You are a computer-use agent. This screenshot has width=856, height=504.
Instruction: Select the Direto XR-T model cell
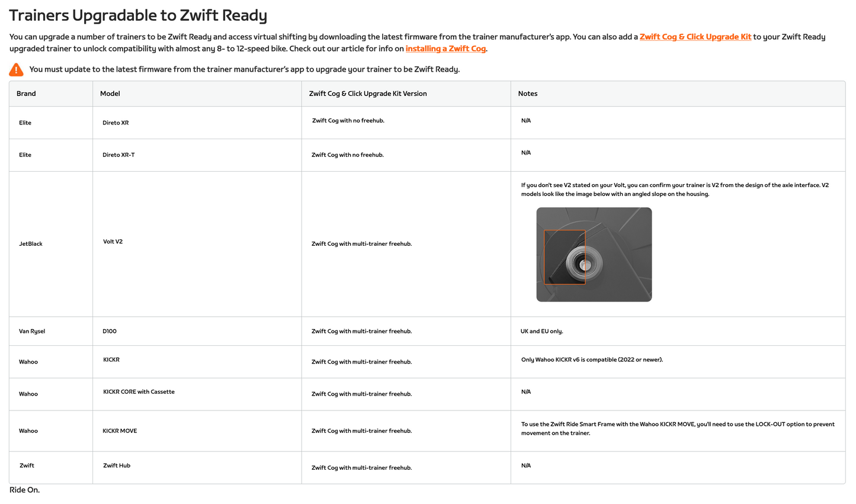[118, 155]
